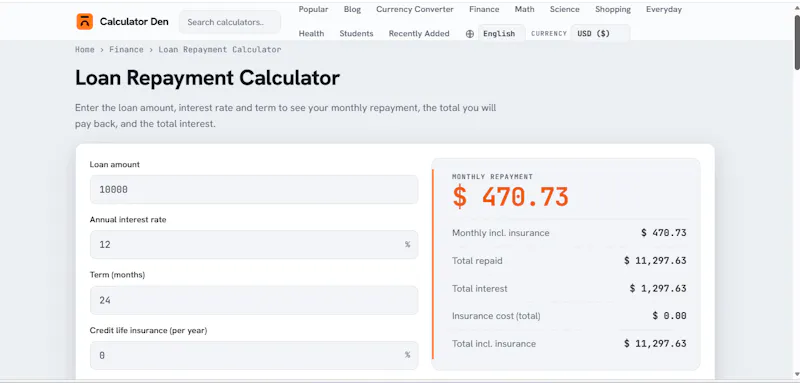Open the USD ($) currency dropdown
The width and height of the screenshot is (800, 383).
tap(600, 34)
